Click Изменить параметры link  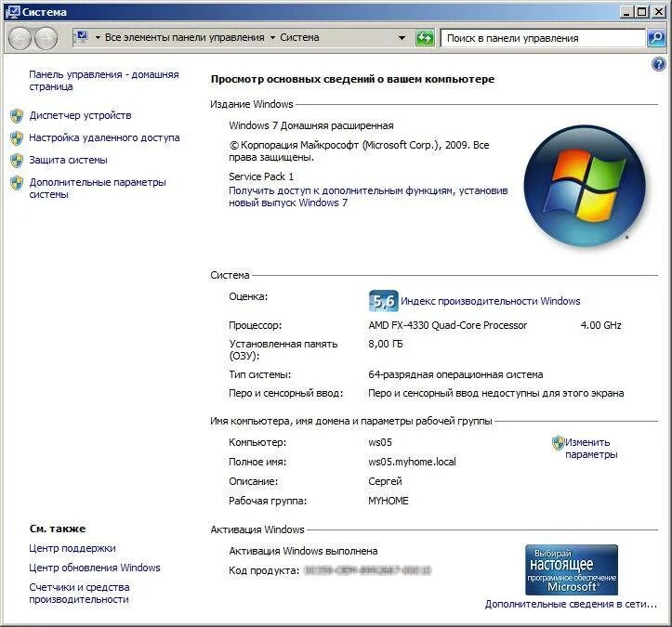click(x=591, y=449)
